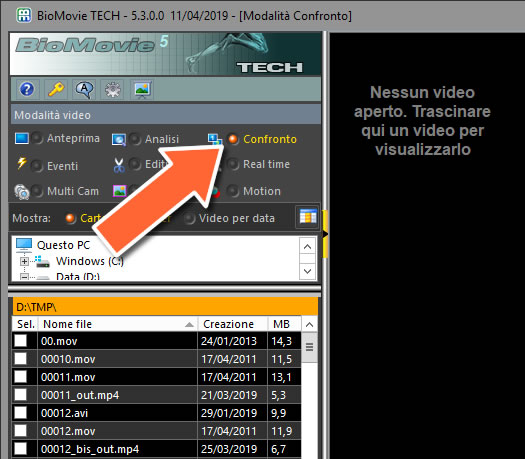Viewport: 525px width, 459px height.
Task: Sort by the Creazione column header
Action: (233, 324)
